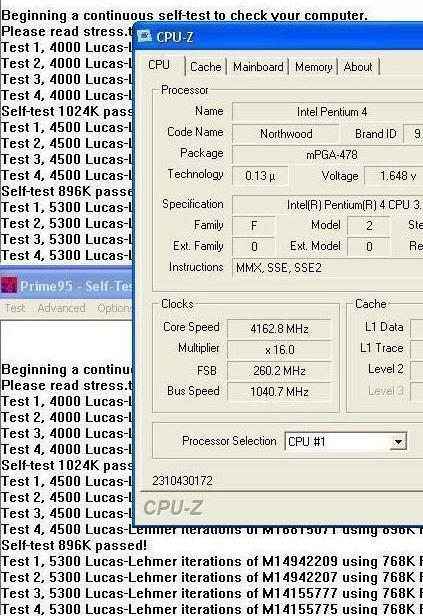The image size is (423, 616).
Task: Open the Options menu in Prime95
Action: pos(114,308)
